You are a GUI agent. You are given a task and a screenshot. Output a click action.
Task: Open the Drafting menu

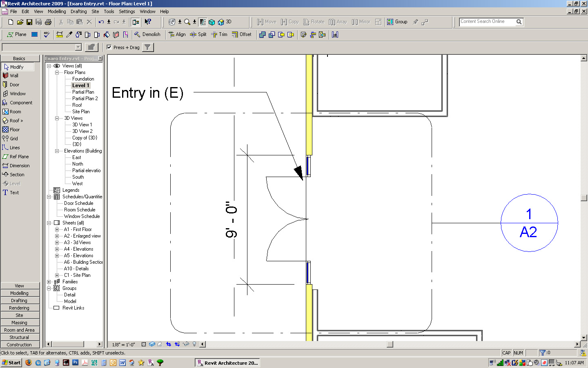[x=78, y=11]
